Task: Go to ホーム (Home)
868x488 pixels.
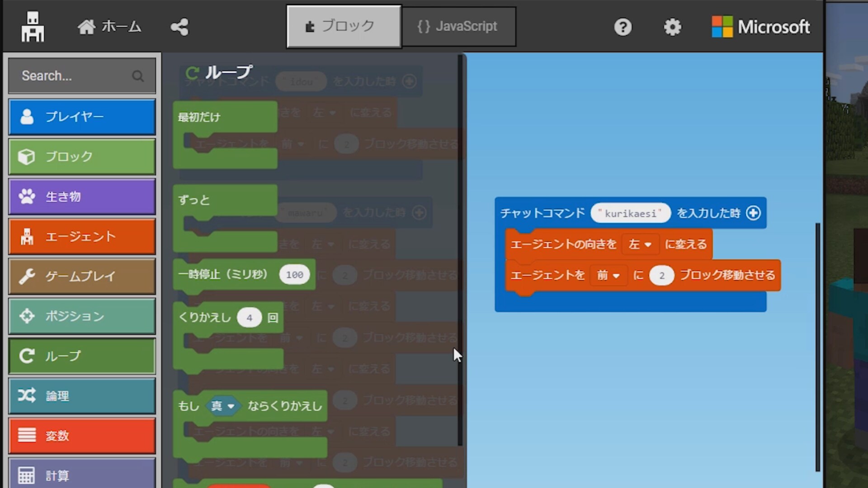Action: tap(109, 27)
